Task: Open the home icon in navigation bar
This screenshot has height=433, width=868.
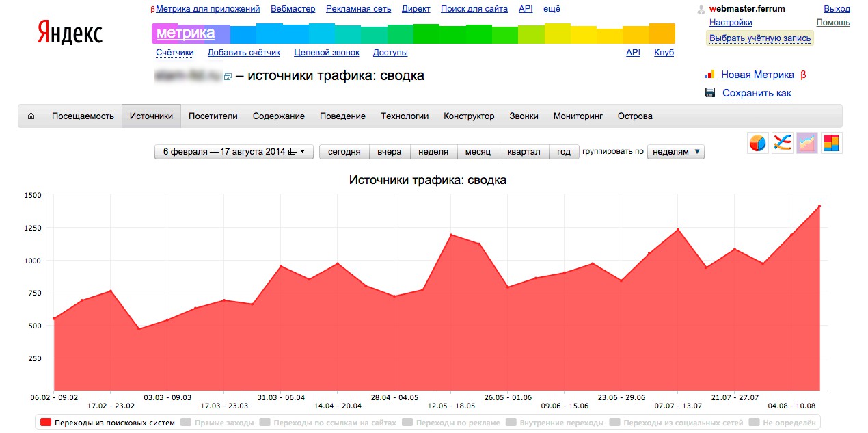Action: [x=31, y=116]
